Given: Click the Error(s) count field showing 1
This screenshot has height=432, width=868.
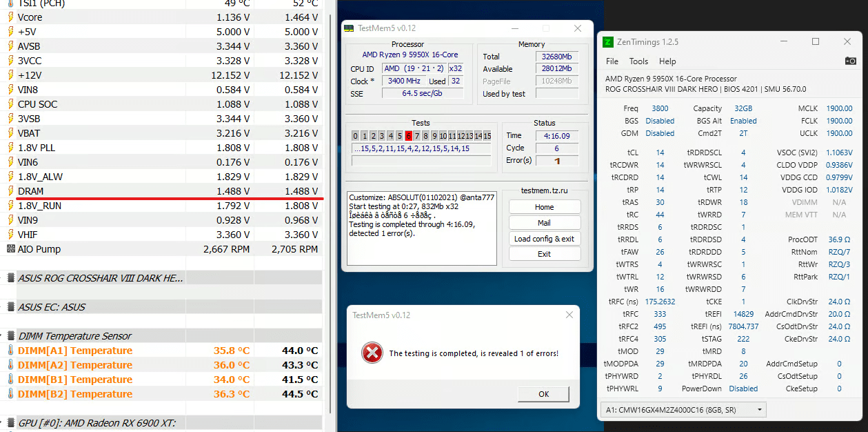Looking at the screenshot, I should [x=557, y=161].
